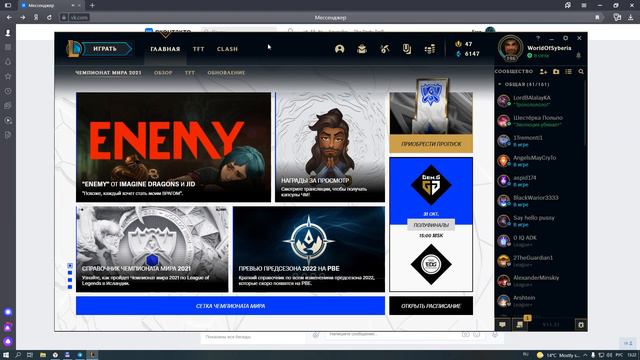
Task: Select friend 2TheGuardian1
Action: (x=540, y=261)
